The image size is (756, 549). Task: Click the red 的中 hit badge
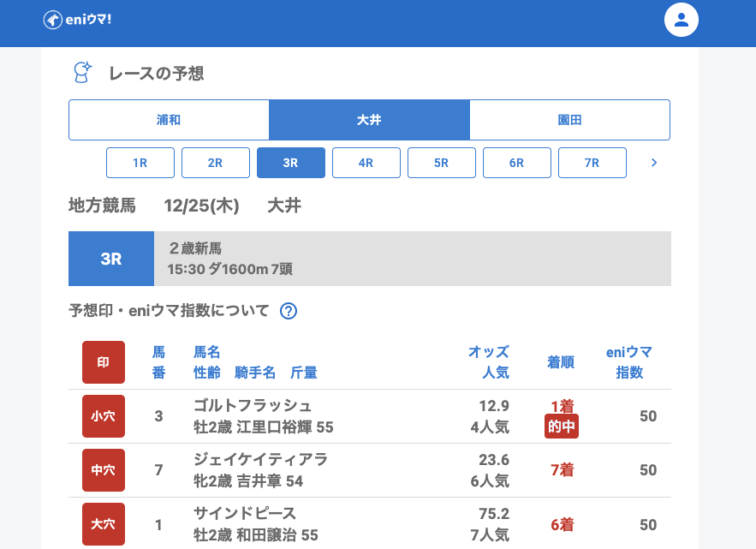tap(561, 427)
